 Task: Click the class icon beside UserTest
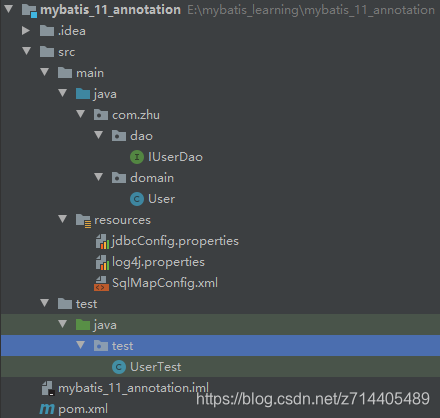[119, 367]
